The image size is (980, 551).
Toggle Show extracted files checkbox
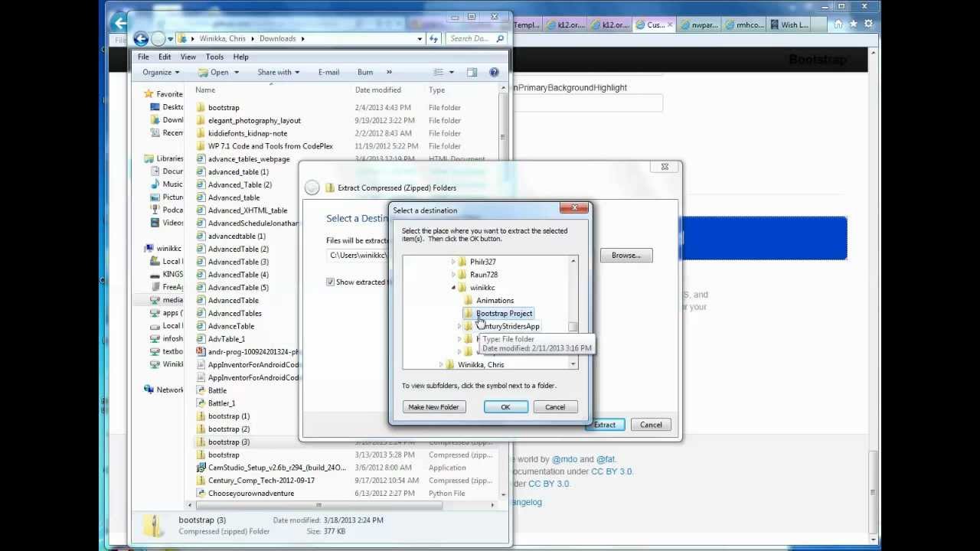331,282
